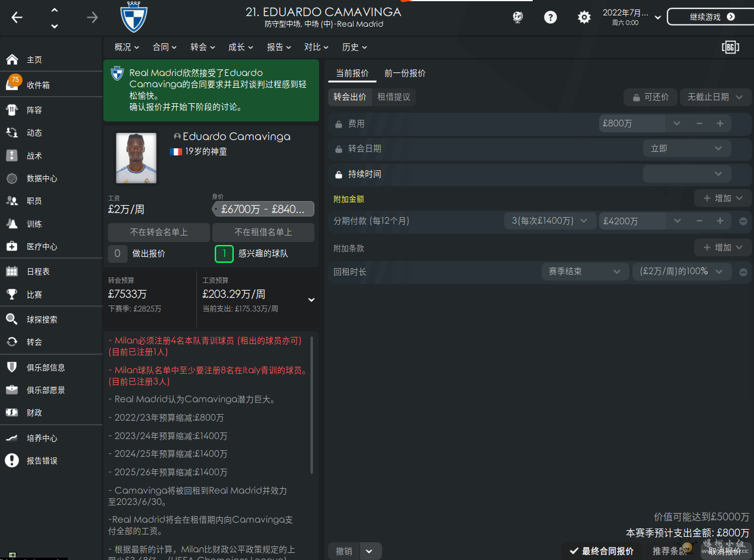Increase the 费用 fee with plus
The width and height of the screenshot is (754, 560).
point(720,123)
